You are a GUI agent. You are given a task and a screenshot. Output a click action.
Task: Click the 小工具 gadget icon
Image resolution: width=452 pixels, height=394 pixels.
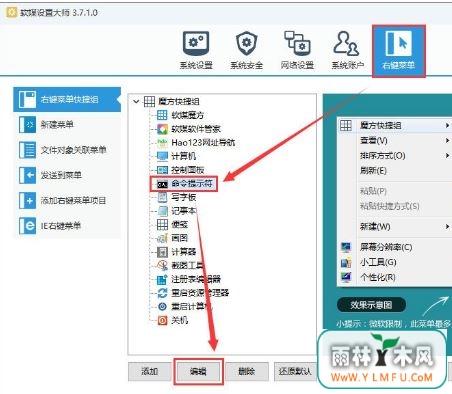[x=346, y=262]
